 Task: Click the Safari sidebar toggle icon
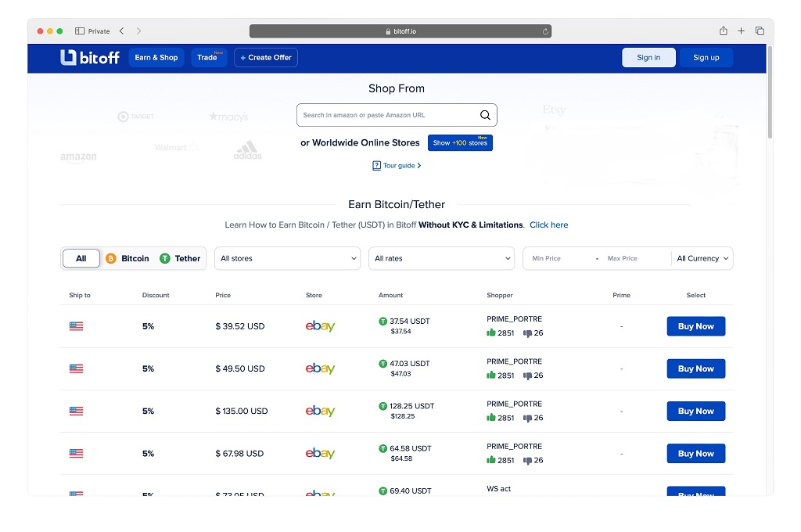tap(80, 31)
